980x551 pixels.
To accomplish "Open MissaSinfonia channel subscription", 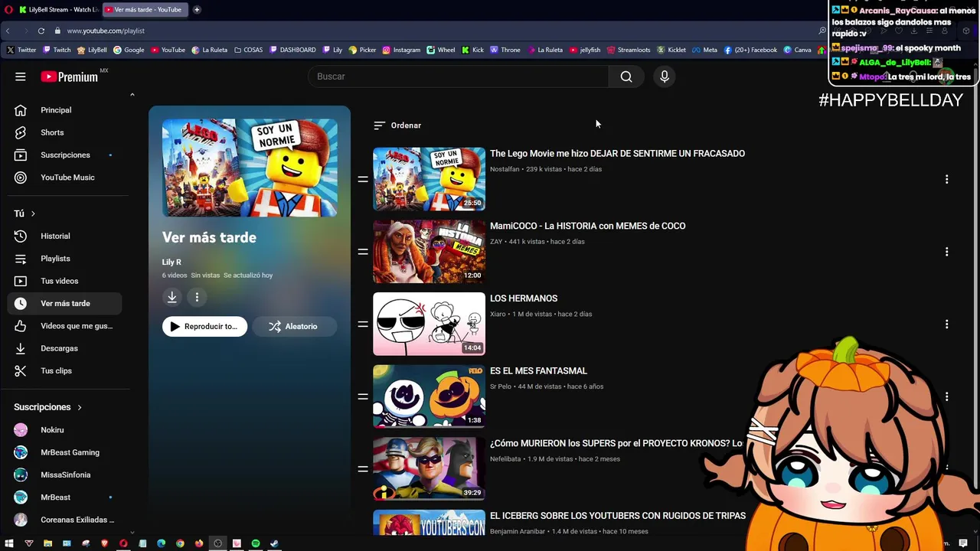I will point(64,475).
